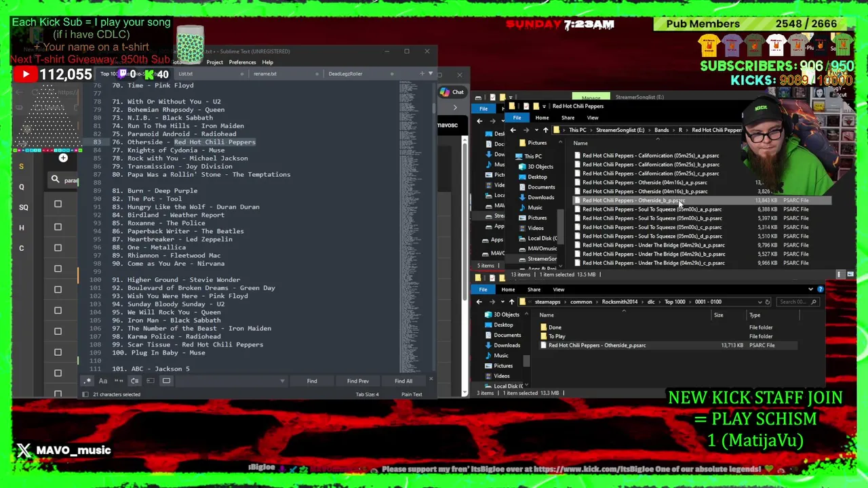Toggle highlight matches in Sublime find bar
The height and width of the screenshot is (488, 868).
point(166,381)
